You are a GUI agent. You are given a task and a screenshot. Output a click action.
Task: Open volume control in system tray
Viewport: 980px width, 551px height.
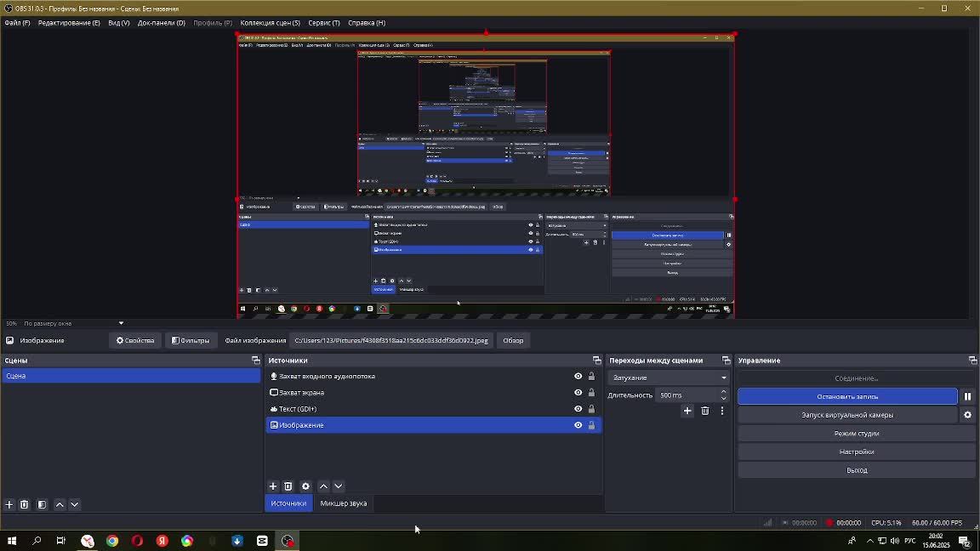(x=894, y=541)
